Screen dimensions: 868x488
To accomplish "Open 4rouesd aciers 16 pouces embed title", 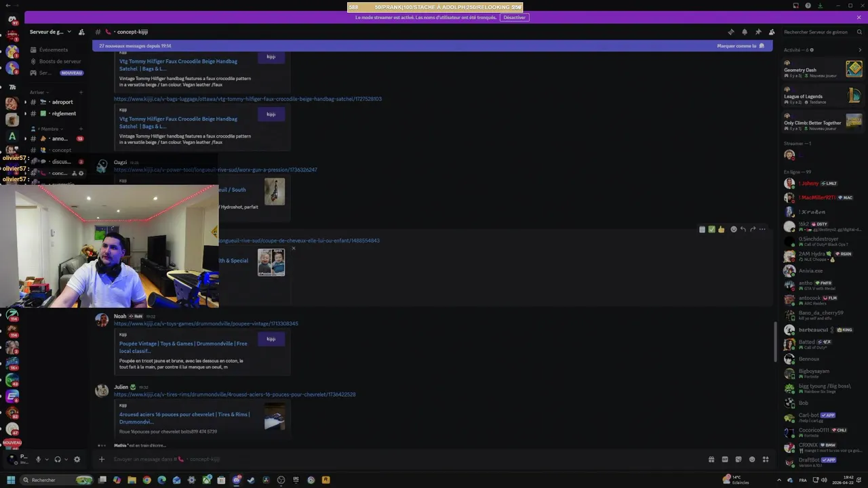I will coord(184,418).
